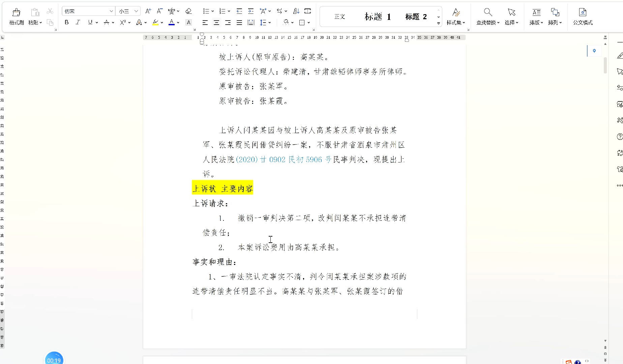
Task: Click the increase indent icon
Action: point(251,11)
